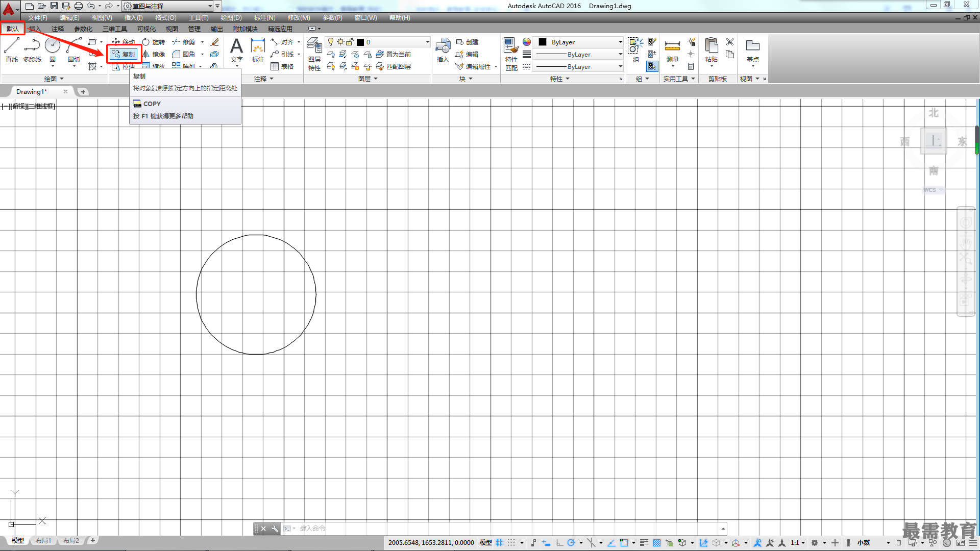Click the Table (表格) tool

282,66
